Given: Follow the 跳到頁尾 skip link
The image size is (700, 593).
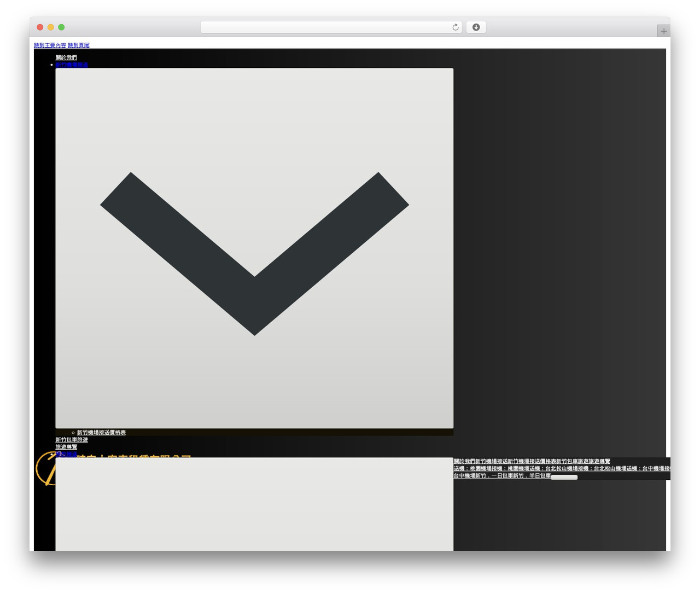Looking at the screenshot, I should pos(79,45).
